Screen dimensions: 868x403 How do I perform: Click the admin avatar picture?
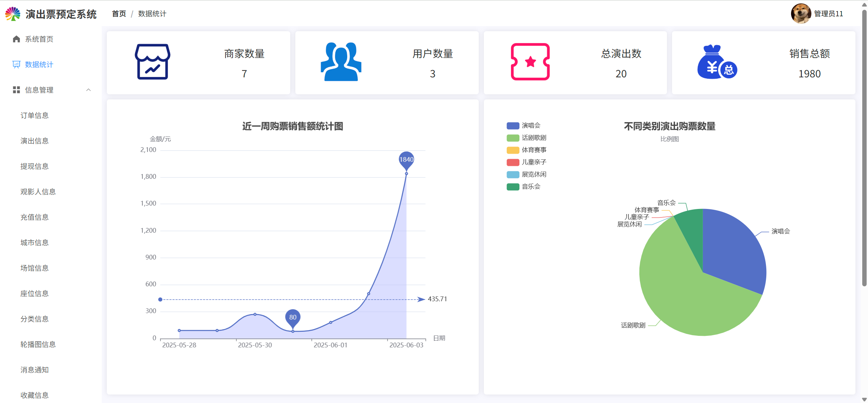tap(801, 14)
